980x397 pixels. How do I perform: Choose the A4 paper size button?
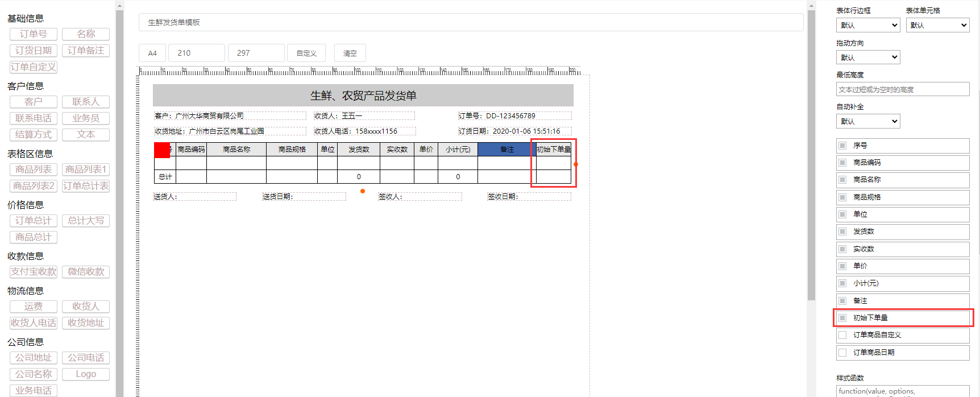pyautogui.click(x=152, y=53)
